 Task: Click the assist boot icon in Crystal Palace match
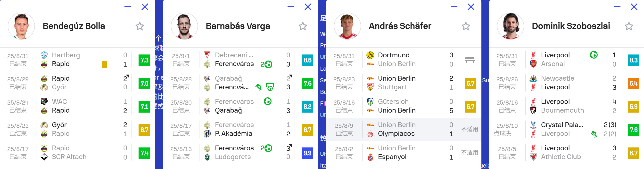click(594, 134)
